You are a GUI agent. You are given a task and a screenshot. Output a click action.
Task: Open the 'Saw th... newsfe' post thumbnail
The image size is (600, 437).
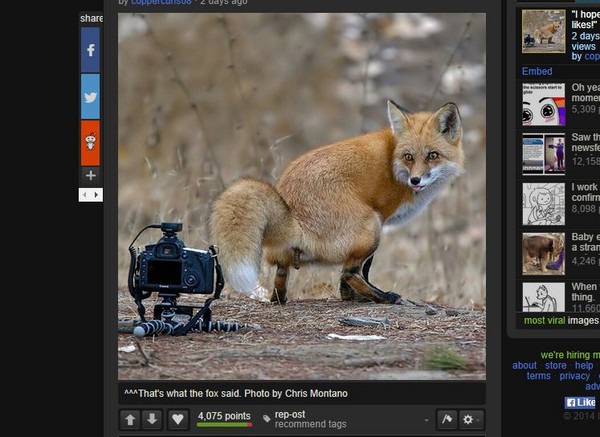tap(543, 154)
